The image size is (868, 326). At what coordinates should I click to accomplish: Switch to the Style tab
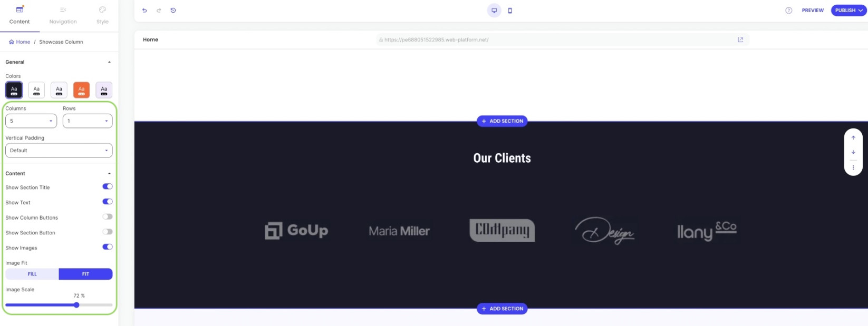click(102, 15)
